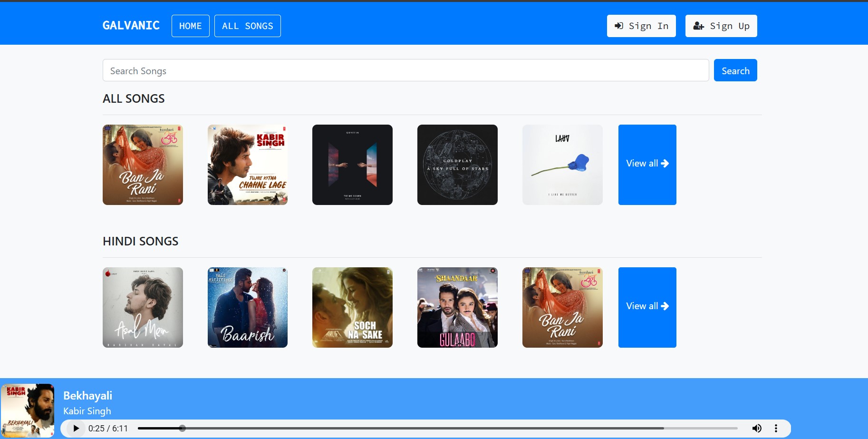This screenshot has width=868, height=439.
Task: Open Coldplay A Sky Full of Stars cover
Action: pyautogui.click(x=457, y=165)
